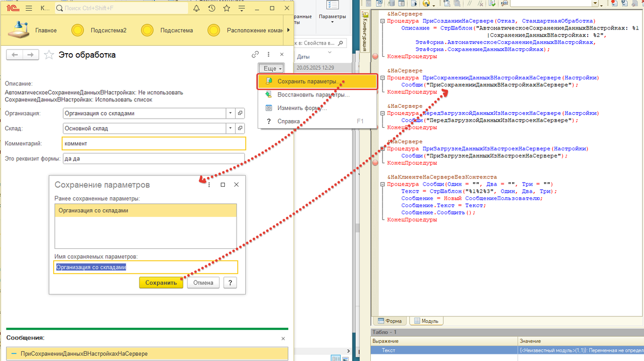
Task: Expand the Склад dropdown arrow
Action: tap(230, 128)
